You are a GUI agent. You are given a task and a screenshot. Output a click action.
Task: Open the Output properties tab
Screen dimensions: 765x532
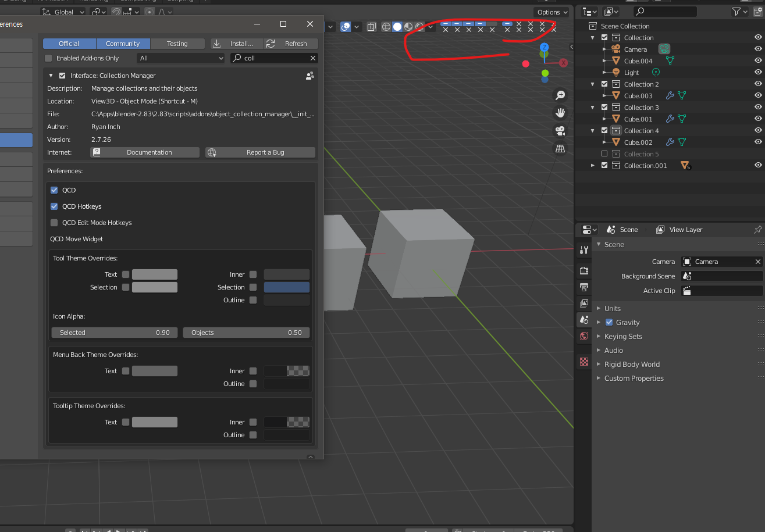tap(584, 287)
